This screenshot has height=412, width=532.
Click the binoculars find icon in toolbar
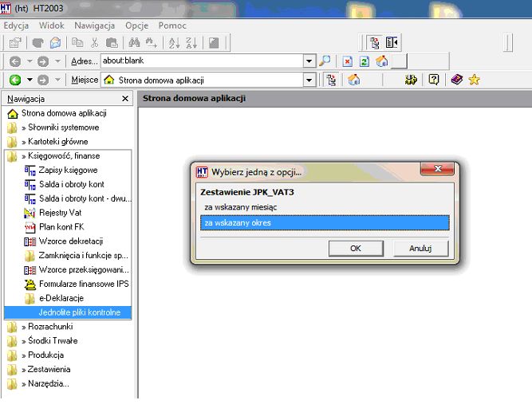click(134, 43)
